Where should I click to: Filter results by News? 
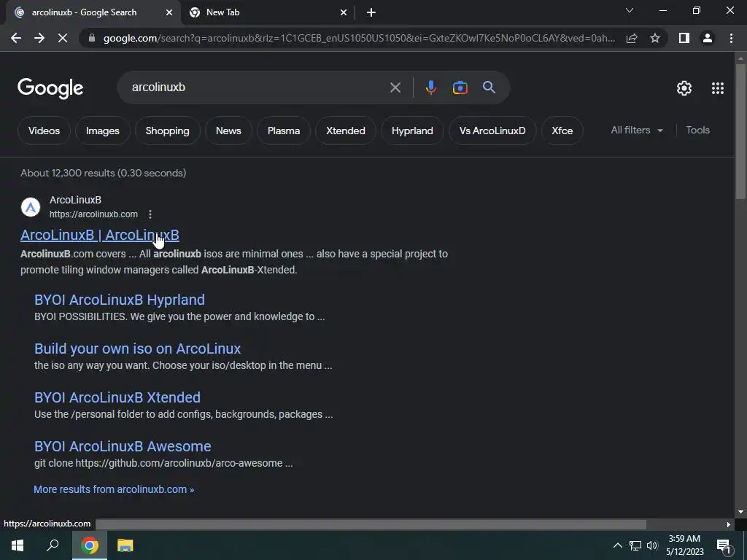tap(228, 131)
